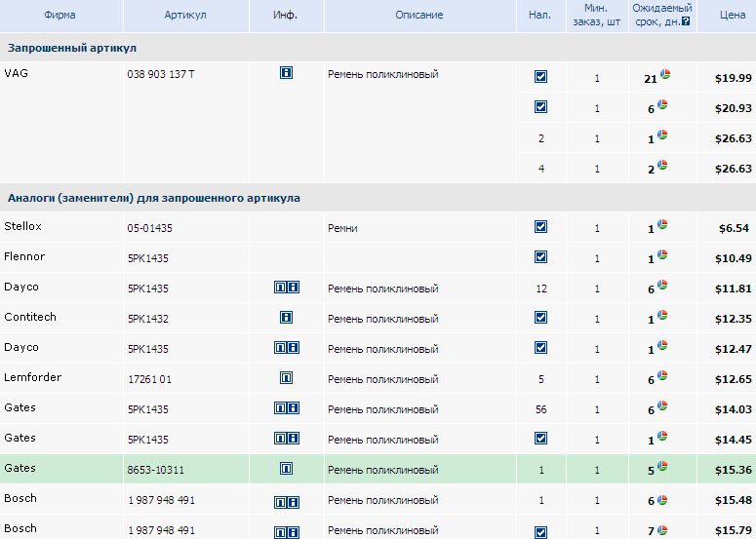Click the Аналоги (заменители) section heading
This screenshot has height=539, width=756.
154,198
